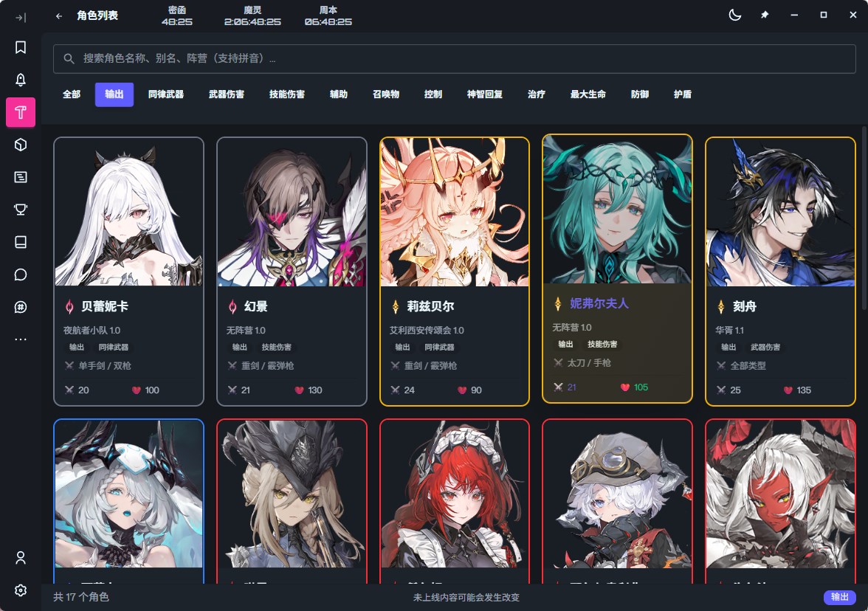
Task: Open the red-skinned horned character thumbnail
Action: [781, 494]
